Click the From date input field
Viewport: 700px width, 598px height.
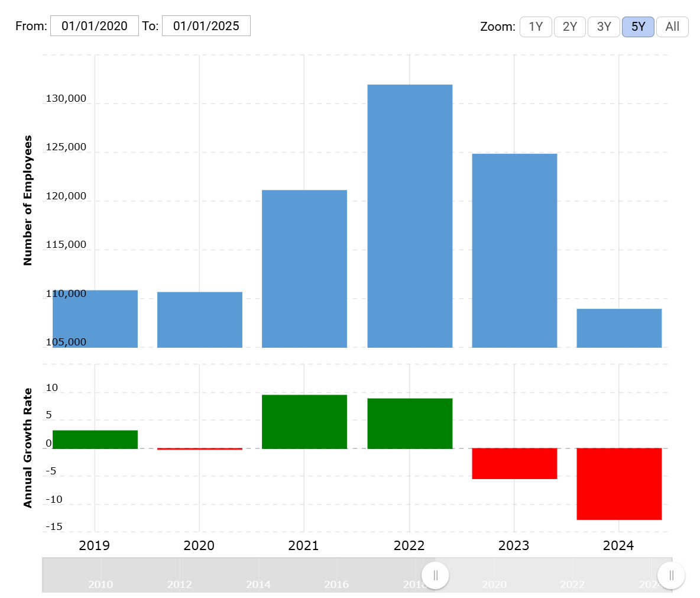click(95, 26)
